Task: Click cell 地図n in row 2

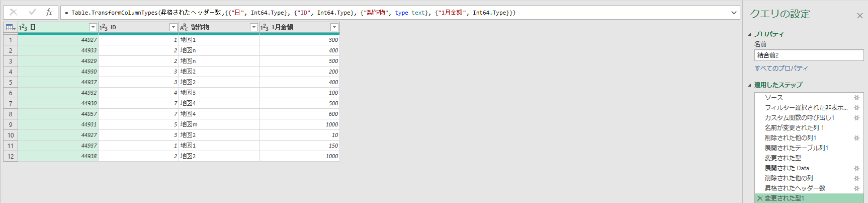Action: pos(219,50)
